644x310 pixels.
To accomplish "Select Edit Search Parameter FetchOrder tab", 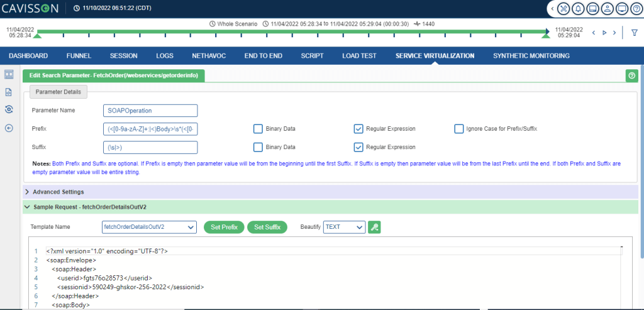I will pyautogui.click(x=114, y=75).
